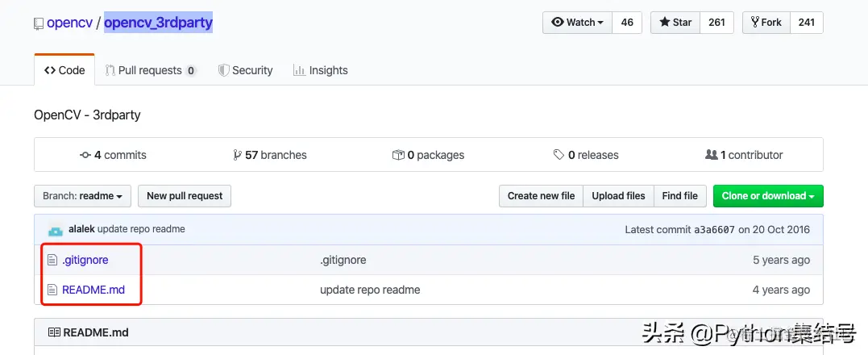
Task: Switch to the Insights tab
Action: pyautogui.click(x=321, y=70)
